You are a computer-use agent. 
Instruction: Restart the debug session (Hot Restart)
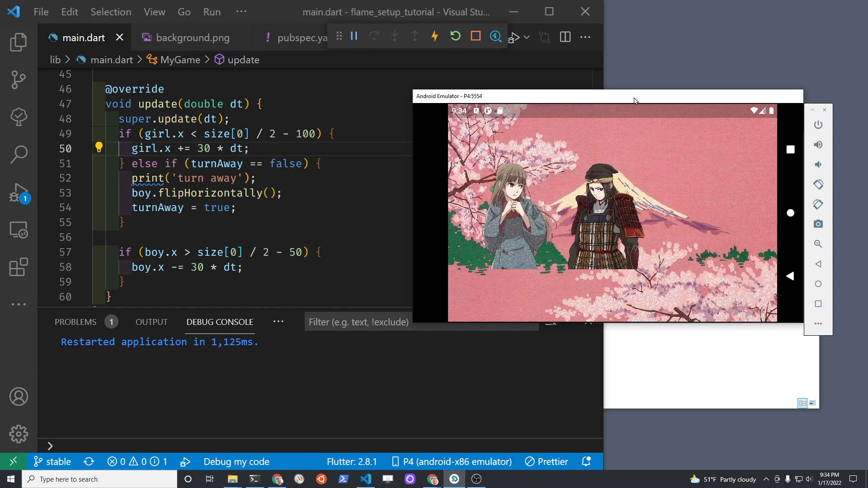pyautogui.click(x=455, y=36)
